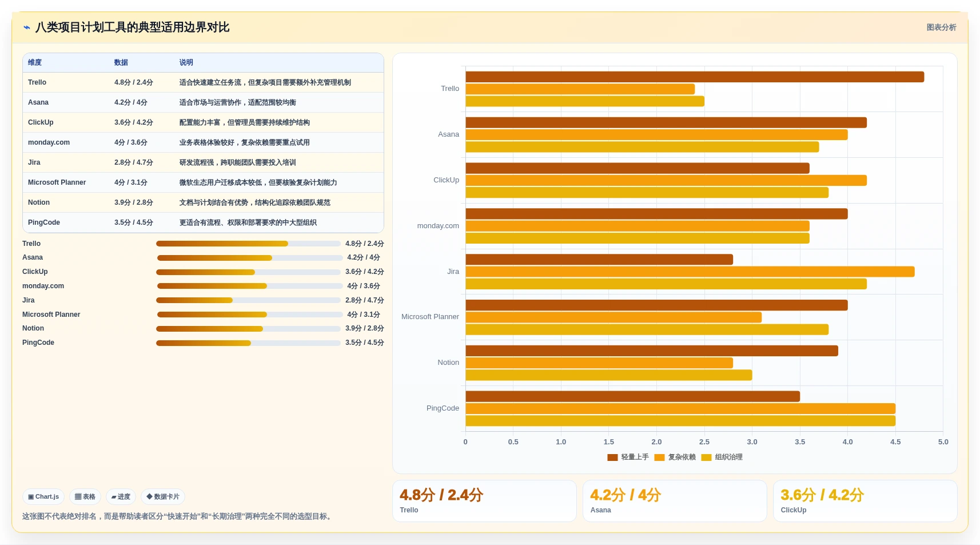Click the Trello progress bar

coord(248,244)
